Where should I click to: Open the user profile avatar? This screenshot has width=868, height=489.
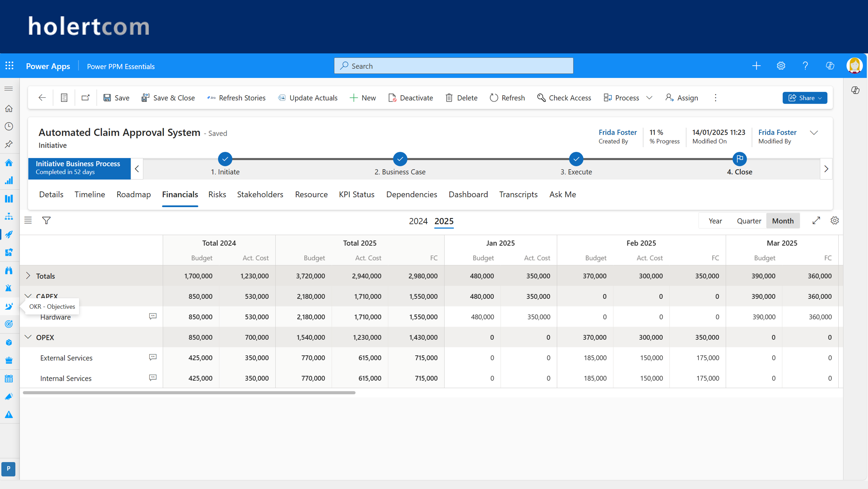click(854, 66)
